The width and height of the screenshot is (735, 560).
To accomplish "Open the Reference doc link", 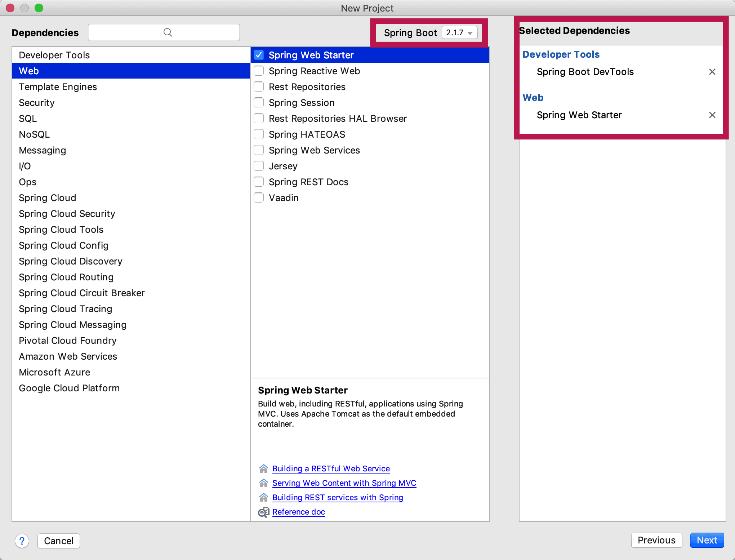I will tap(298, 512).
